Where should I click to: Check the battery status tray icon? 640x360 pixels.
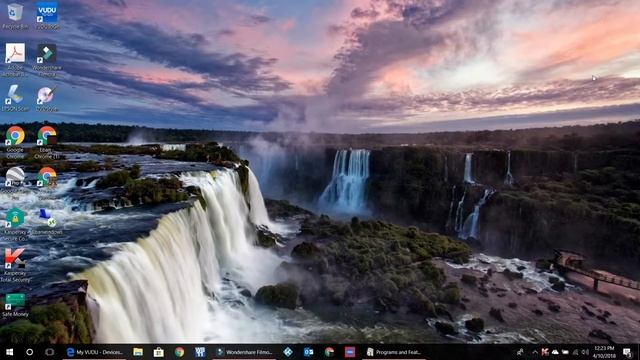point(565,352)
